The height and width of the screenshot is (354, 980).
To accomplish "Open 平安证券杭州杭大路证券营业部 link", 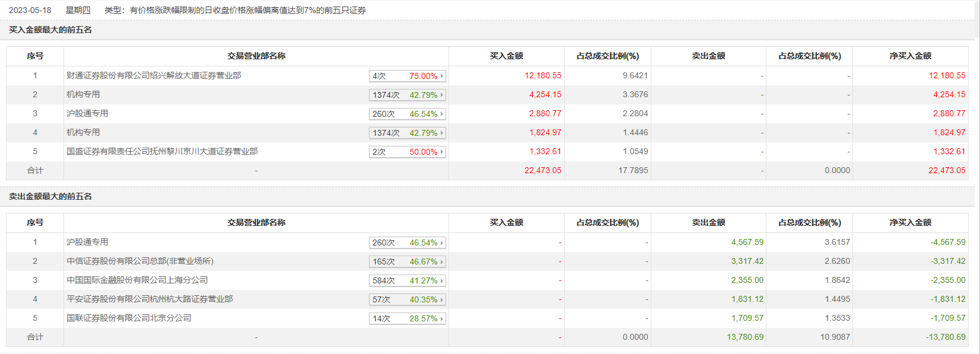I will click(x=149, y=299).
